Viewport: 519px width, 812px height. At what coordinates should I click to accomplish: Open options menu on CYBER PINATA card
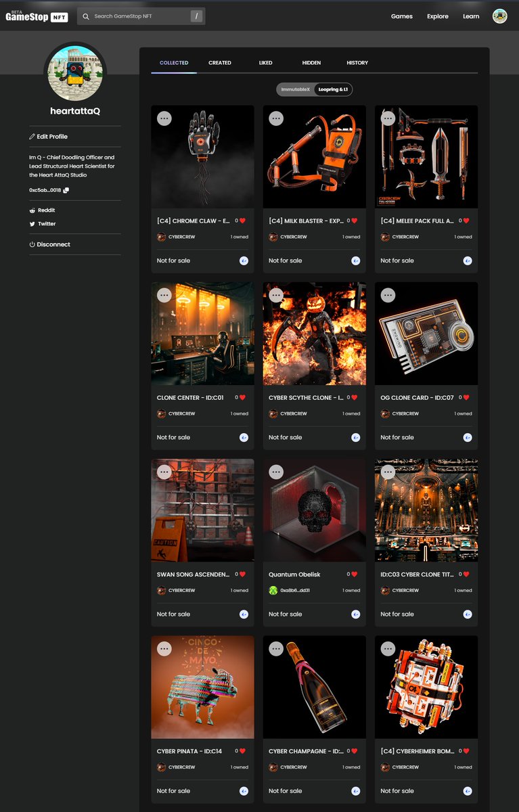(x=164, y=648)
